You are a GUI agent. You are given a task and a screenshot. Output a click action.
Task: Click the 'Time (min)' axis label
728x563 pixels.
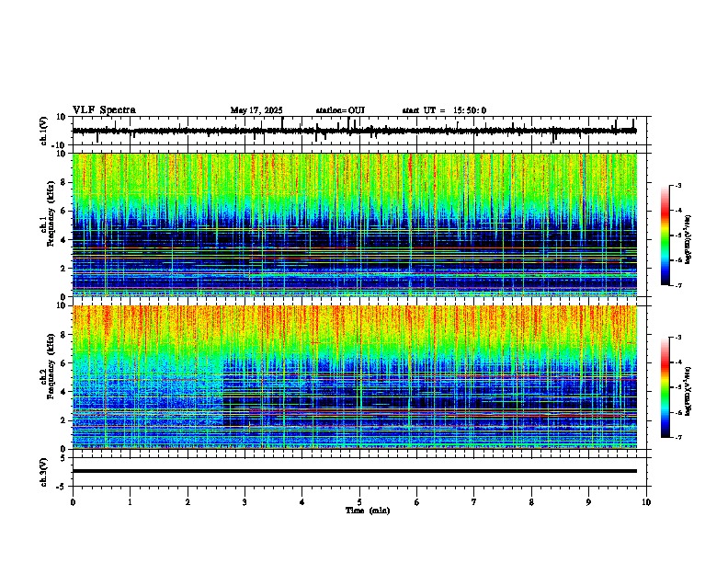coord(368,511)
